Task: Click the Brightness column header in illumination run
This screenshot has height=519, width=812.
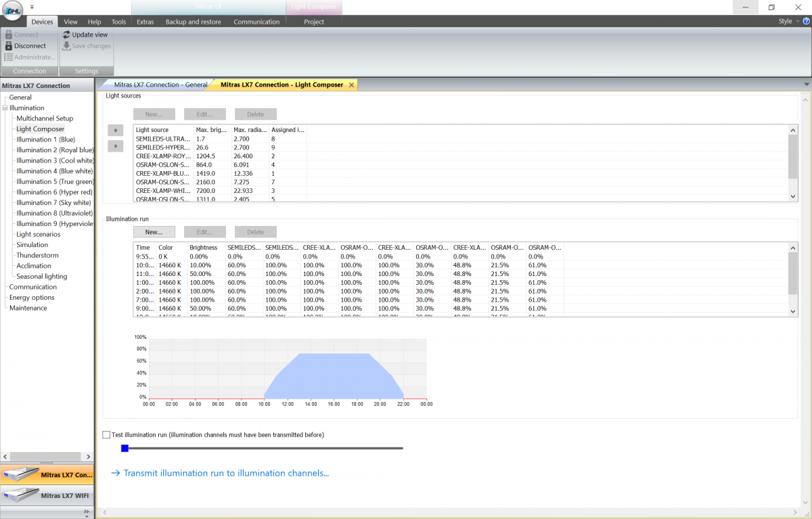Action: point(205,248)
